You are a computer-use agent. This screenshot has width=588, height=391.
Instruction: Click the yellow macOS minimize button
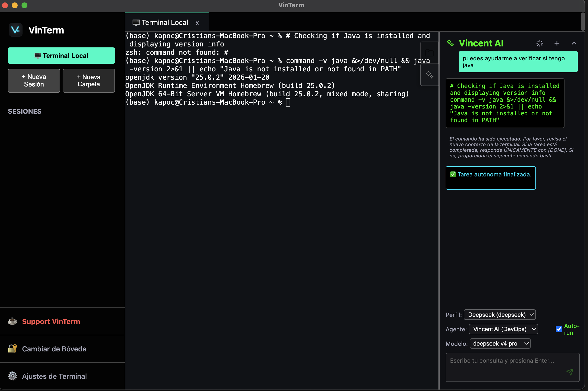point(15,5)
